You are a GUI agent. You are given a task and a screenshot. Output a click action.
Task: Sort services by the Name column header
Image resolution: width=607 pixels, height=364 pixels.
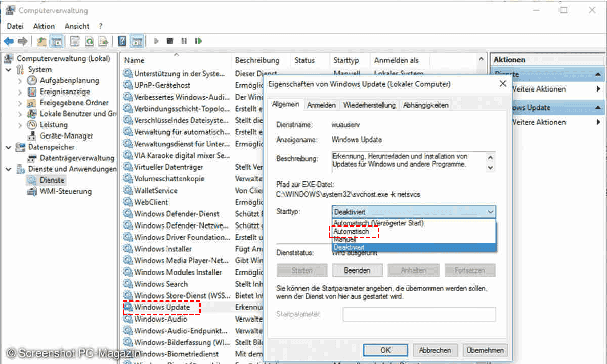[x=135, y=60]
